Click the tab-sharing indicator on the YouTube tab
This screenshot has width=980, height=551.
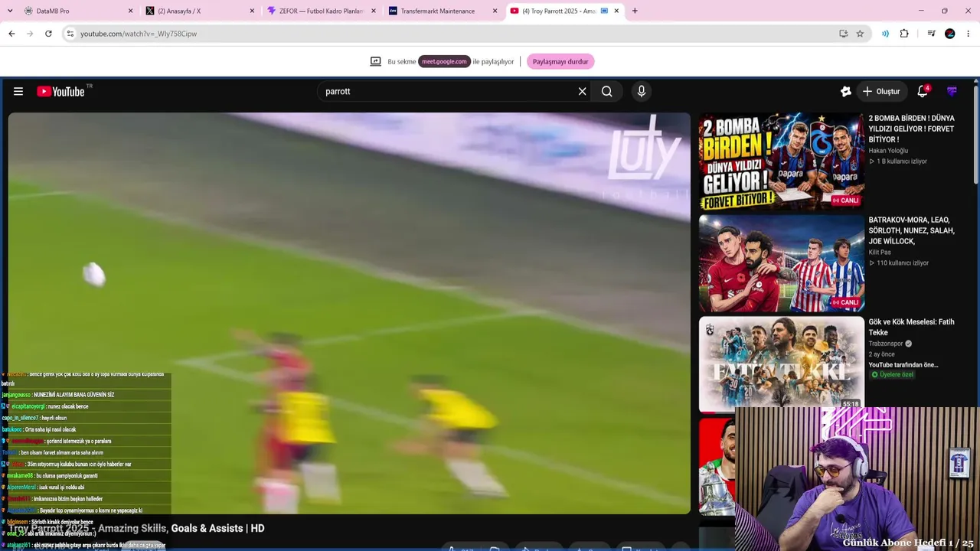click(x=604, y=11)
